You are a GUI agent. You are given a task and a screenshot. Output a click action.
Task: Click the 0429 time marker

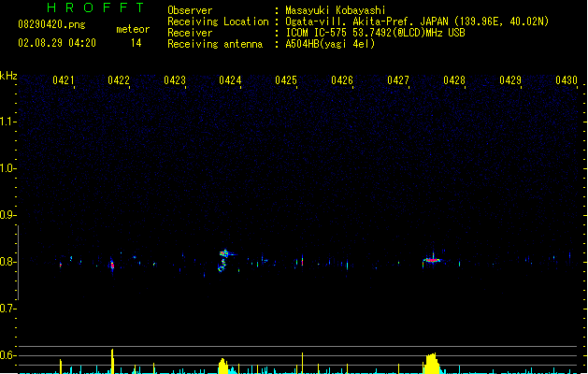click(x=510, y=80)
